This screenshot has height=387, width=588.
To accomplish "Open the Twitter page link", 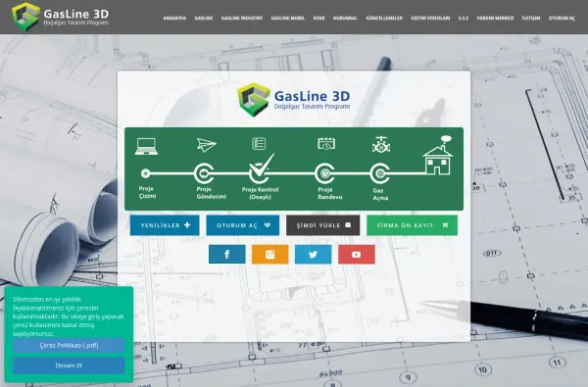I will pyautogui.click(x=314, y=255).
